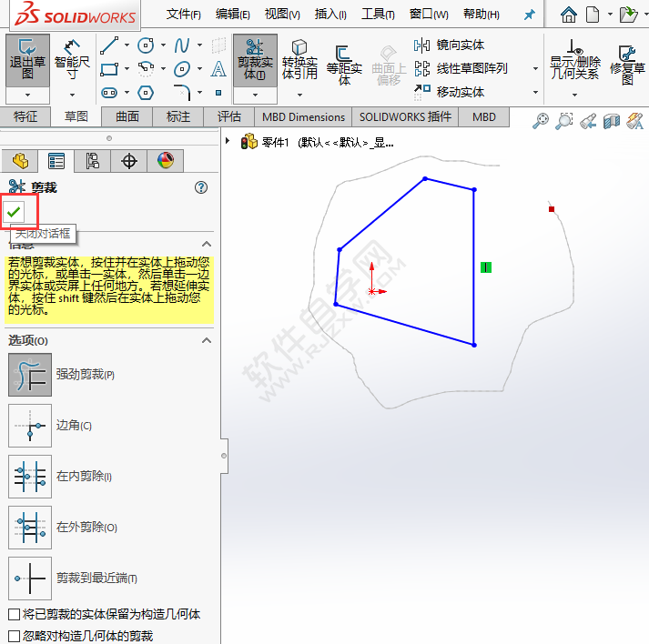The image size is (649, 644).
Task: Check ignore trimming of construction geometry
Action: pyautogui.click(x=14, y=636)
